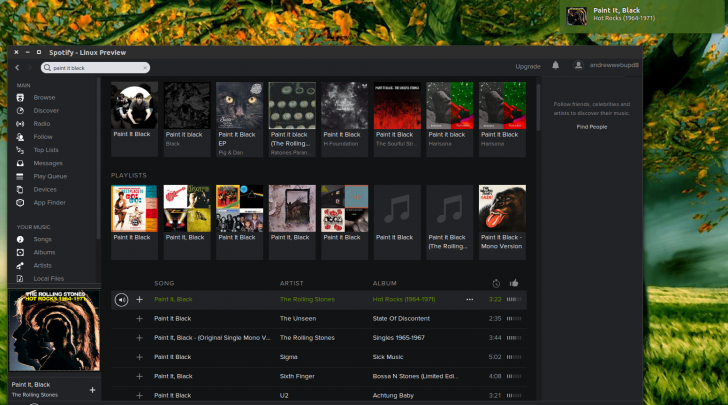The image size is (728, 405).
Task: Go back with the left arrow
Action: coord(17,67)
